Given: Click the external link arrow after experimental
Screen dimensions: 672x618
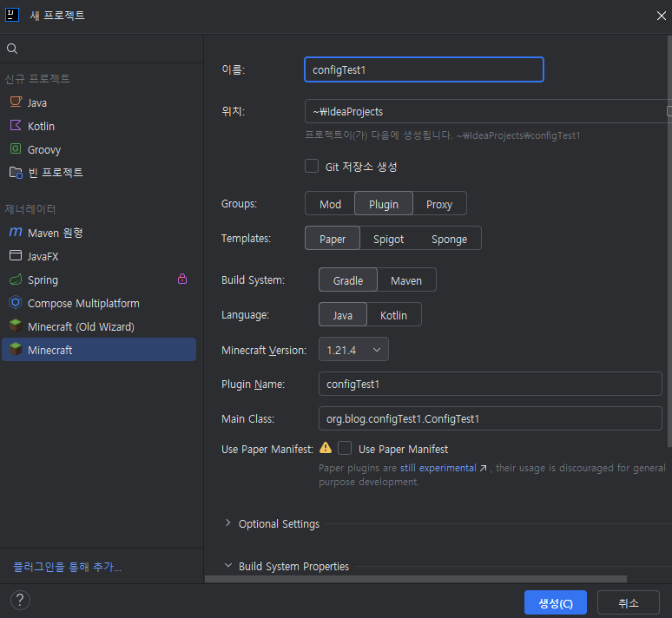Looking at the screenshot, I should [x=483, y=468].
